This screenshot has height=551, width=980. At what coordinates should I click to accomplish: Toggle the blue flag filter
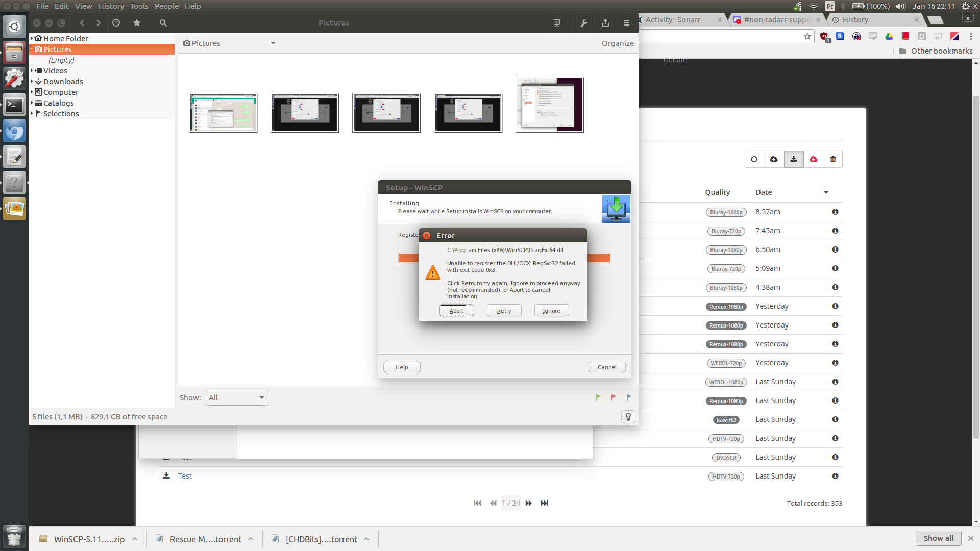click(x=629, y=397)
